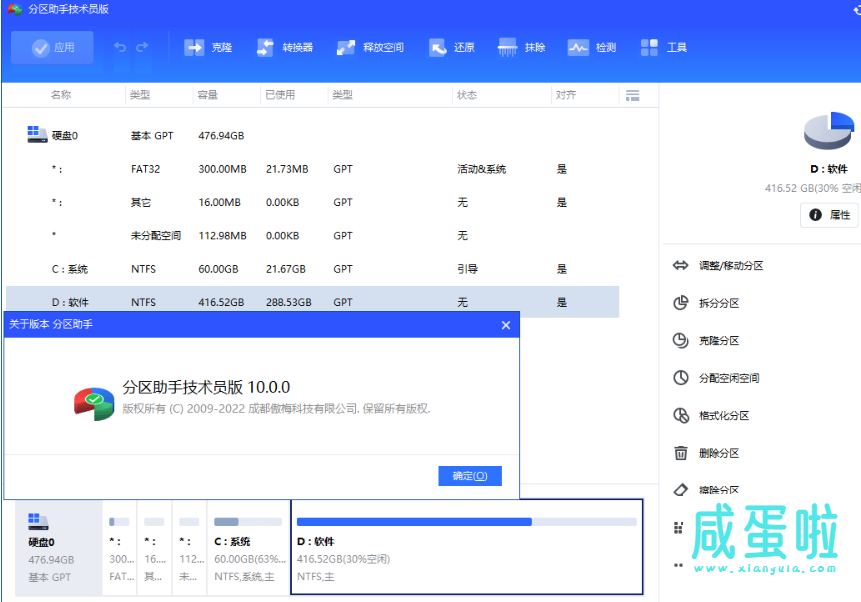
Task: Open the 克隆 clone tool in toolbar
Action: point(208,48)
